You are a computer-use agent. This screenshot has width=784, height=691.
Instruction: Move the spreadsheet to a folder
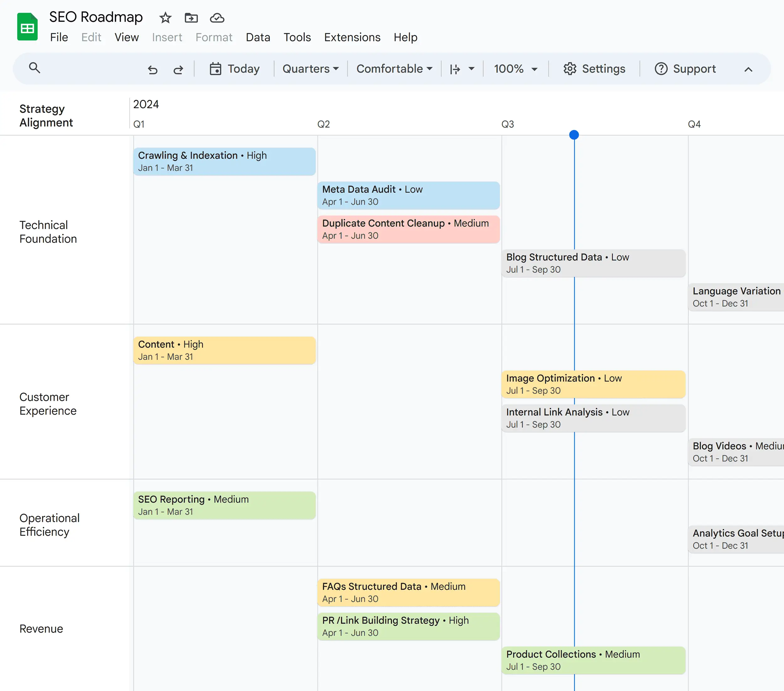(191, 18)
